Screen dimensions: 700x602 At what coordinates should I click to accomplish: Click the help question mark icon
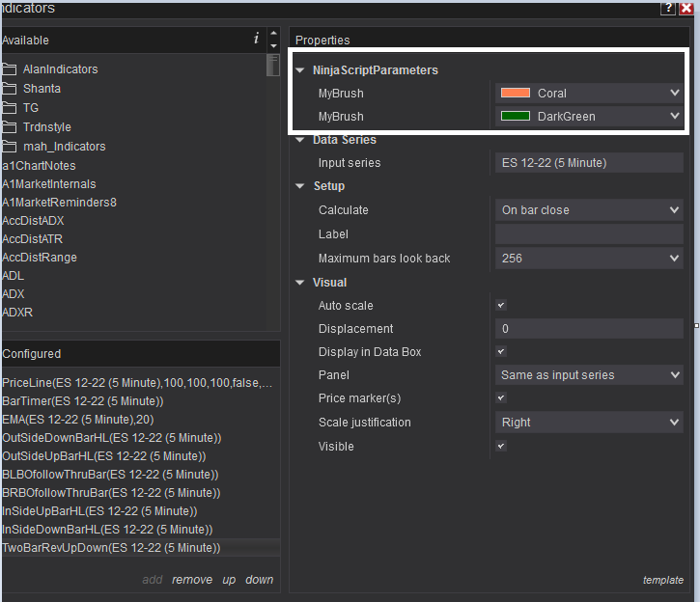[667, 8]
